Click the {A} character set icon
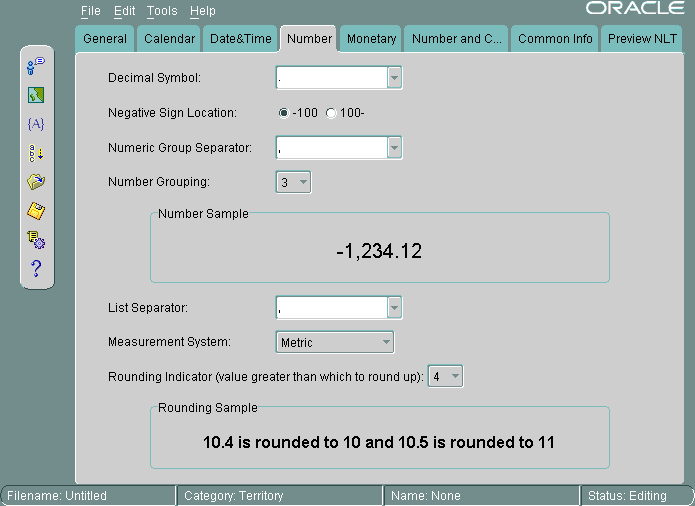The image size is (695, 506). 36,124
